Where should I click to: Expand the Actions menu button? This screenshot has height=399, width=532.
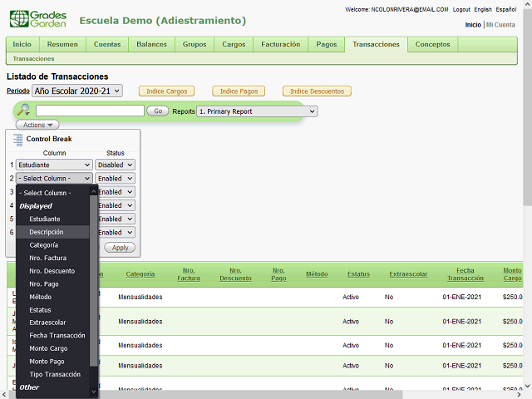[x=37, y=125]
